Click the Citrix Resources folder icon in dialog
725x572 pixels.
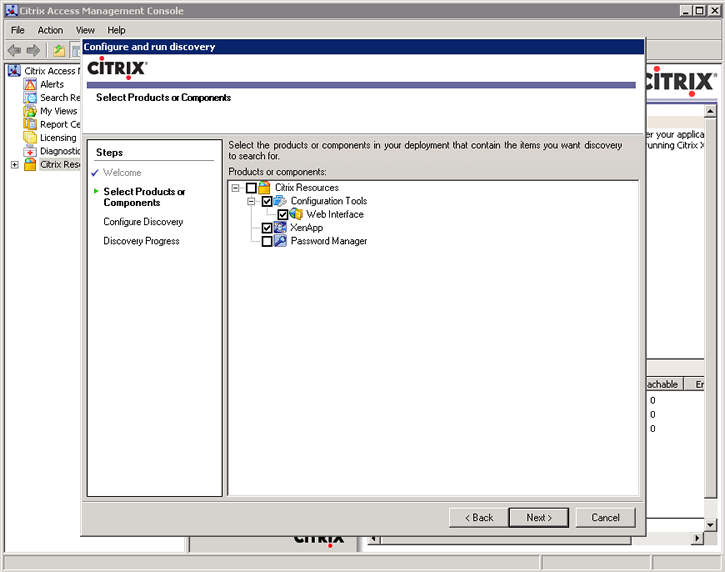click(x=264, y=188)
